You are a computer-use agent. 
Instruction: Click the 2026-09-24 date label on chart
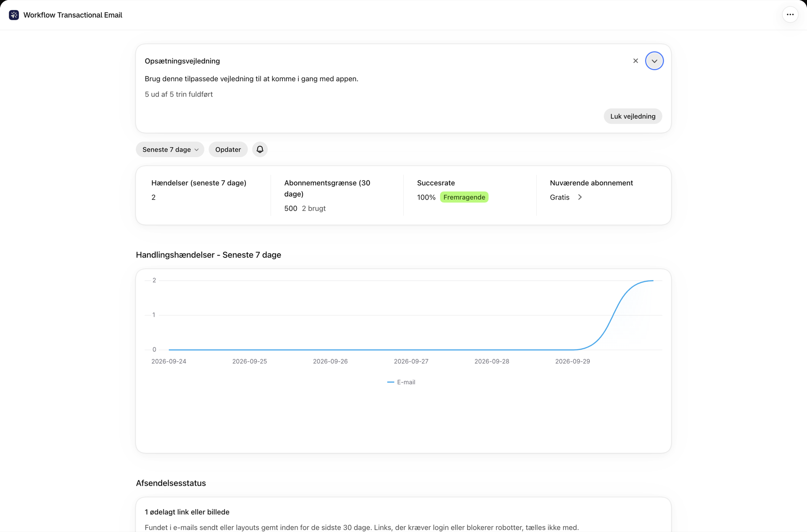point(169,361)
